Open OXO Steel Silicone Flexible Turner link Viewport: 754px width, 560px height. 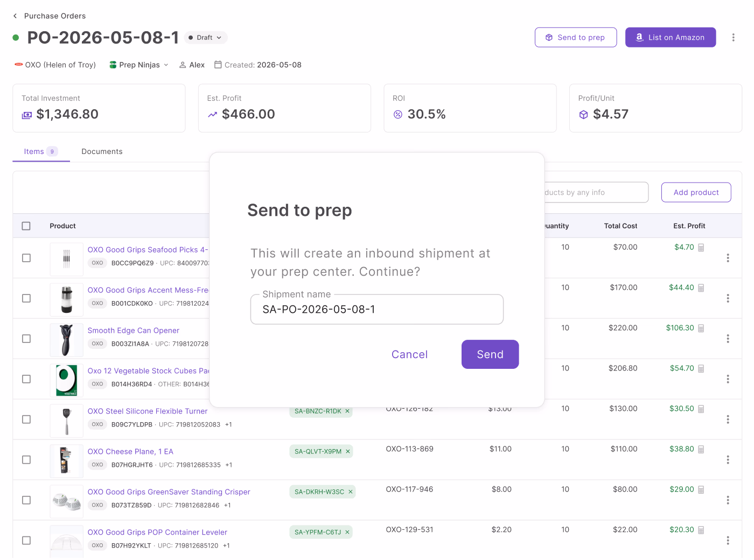pos(148,411)
